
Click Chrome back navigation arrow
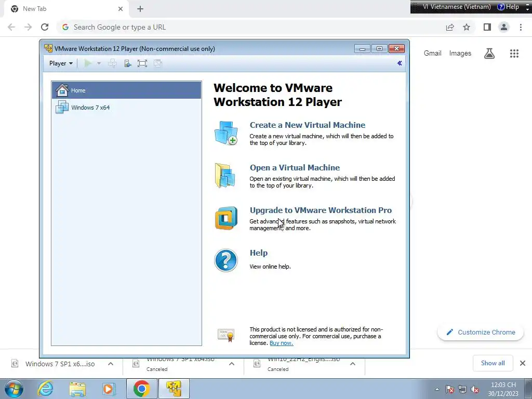(x=11, y=27)
